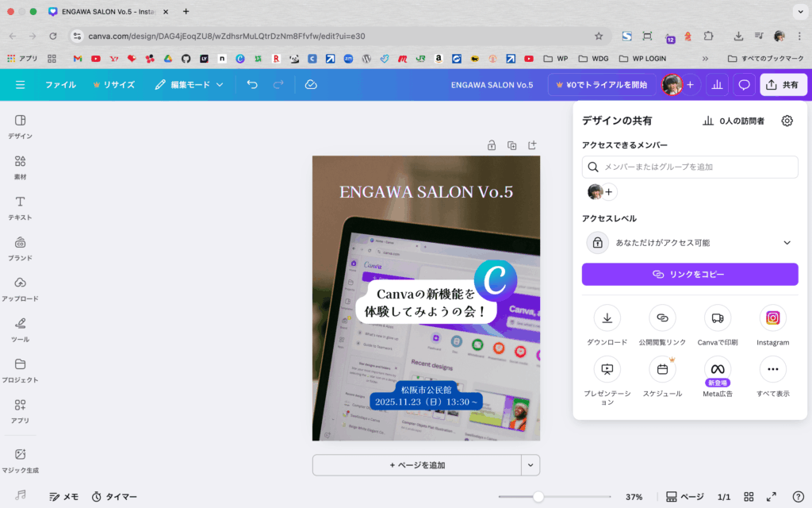This screenshot has height=508, width=812.
Task: Click the Add Page (ページを追加) button
Action: coord(416,465)
